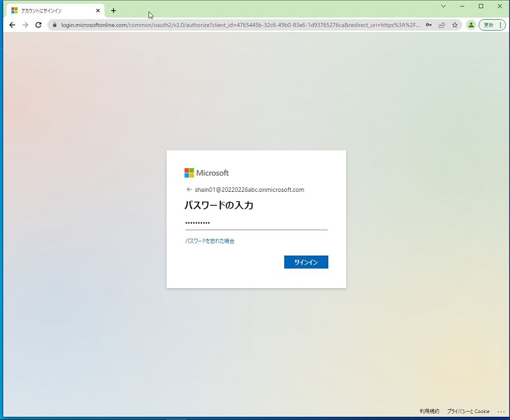Reload the page with the refresh icon
Screen dimensions: 510x420
pyautogui.click(x=38, y=25)
